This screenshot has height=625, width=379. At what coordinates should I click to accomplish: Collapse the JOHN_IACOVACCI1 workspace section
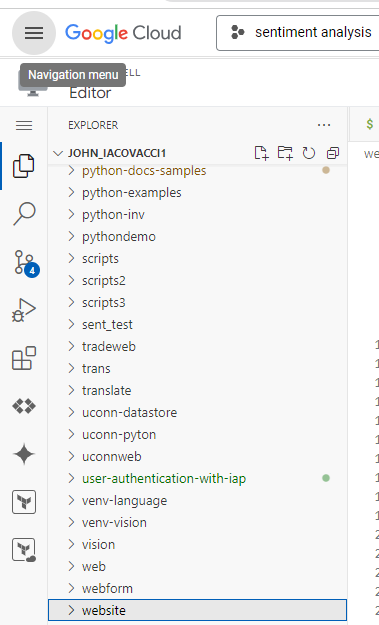pos(58,153)
